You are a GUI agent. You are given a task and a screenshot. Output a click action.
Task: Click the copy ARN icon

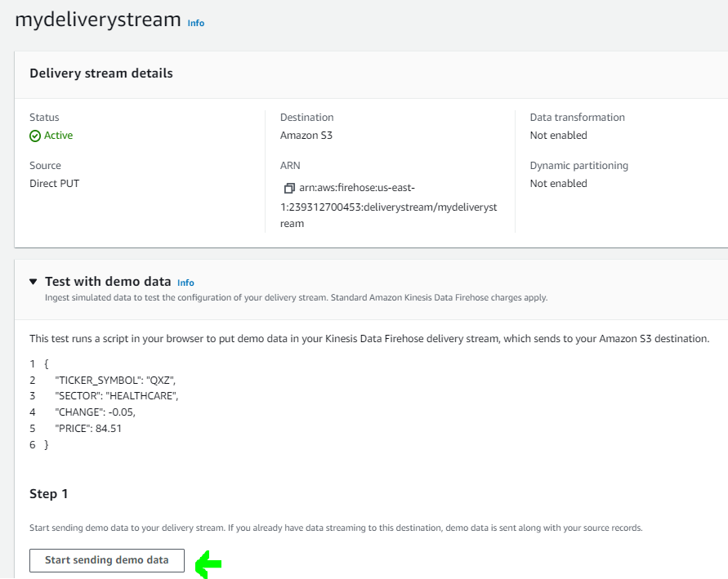[289, 188]
